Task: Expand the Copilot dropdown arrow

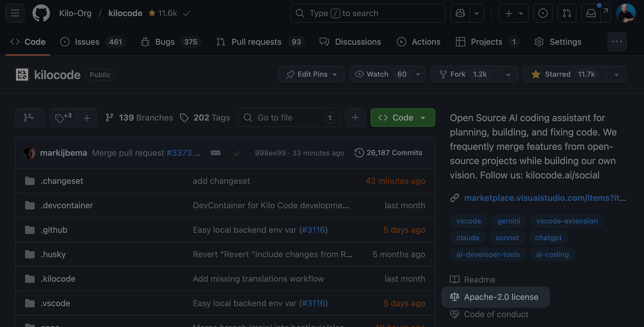Action: pos(476,13)
